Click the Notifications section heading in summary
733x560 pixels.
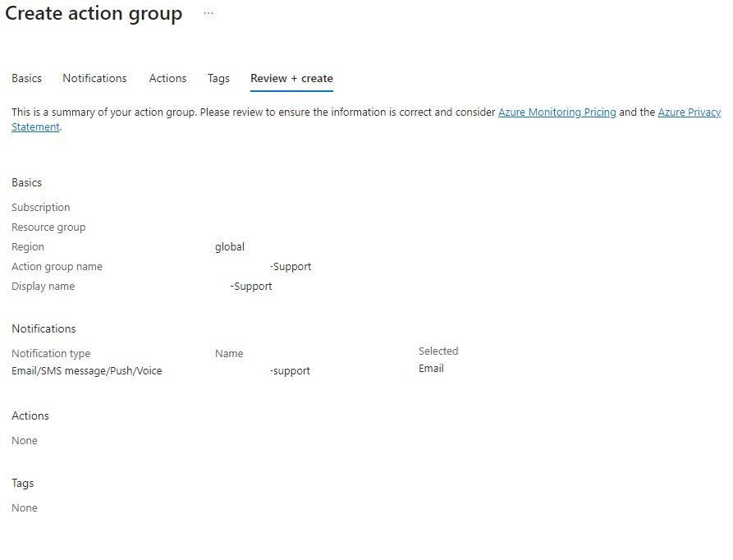pyautogui.click(x=44, y=329)
